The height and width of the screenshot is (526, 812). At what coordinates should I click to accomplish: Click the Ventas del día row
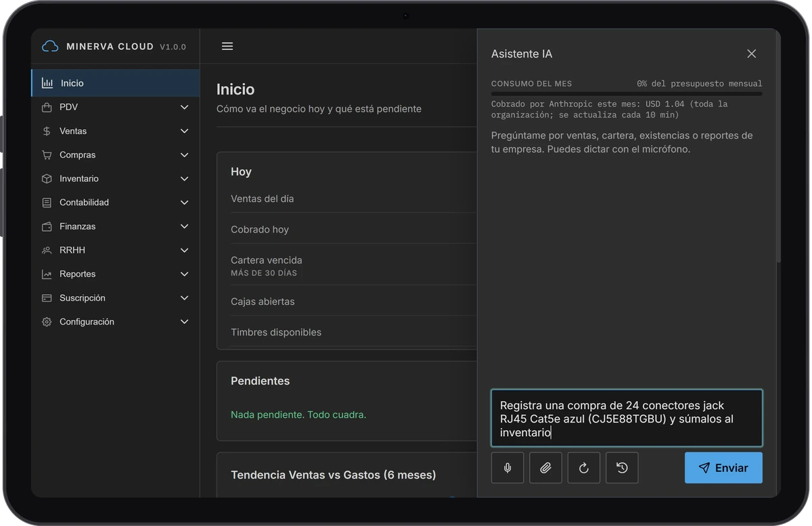[353, 199]
